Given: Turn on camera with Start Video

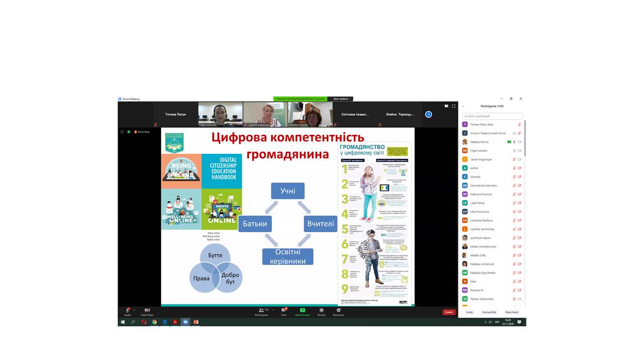Looking at the screenshot, I should (x=147, y=310).
